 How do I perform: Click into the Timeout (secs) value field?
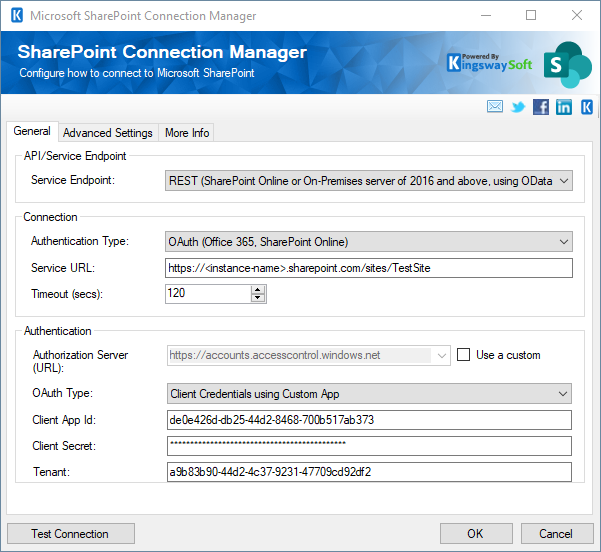[x=209, y=294]
